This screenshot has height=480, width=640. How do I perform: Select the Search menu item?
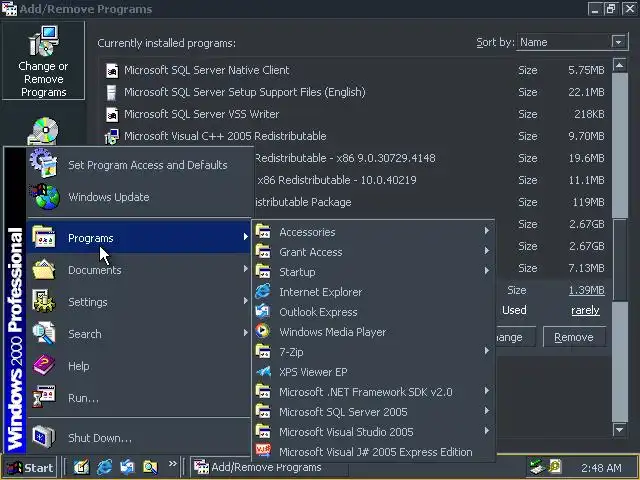coord(139,333)
